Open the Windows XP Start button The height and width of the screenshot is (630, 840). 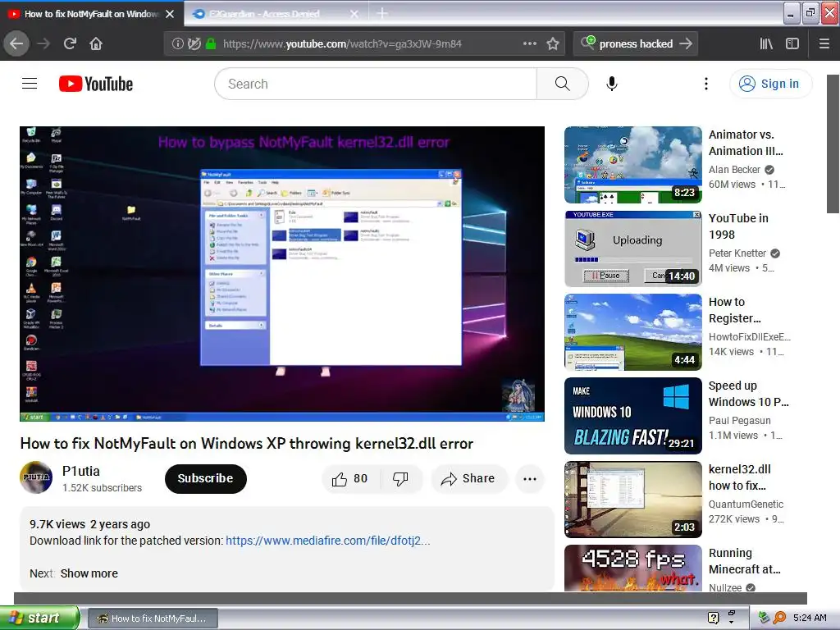[39, 618]
